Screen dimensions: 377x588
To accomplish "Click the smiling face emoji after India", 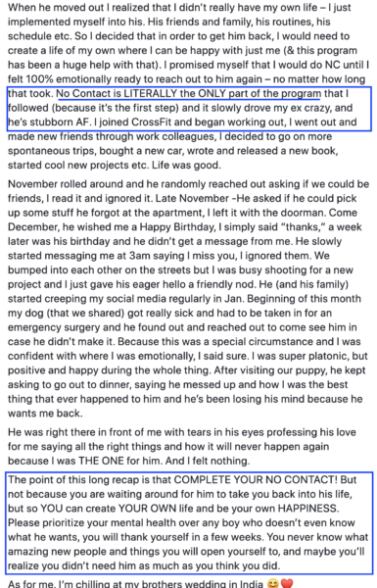I will [x=273, y=584].
